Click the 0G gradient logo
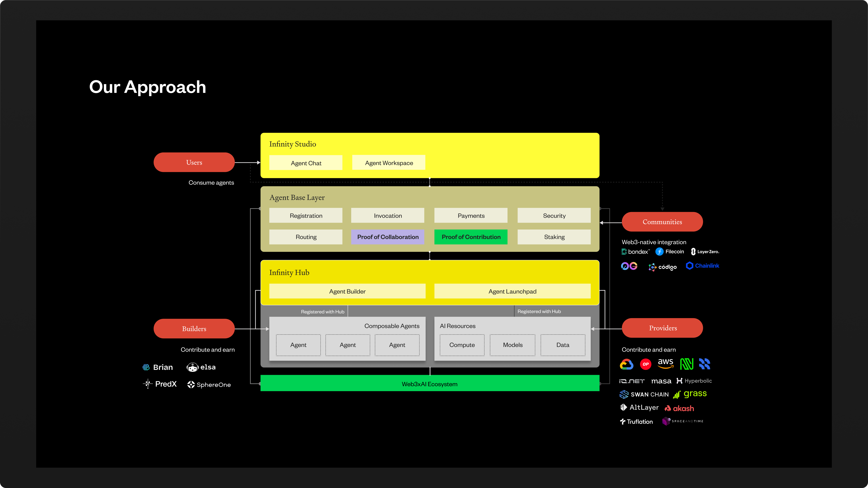Image resolution: width=868 pixels, height=488 pixels. (x=629, y=266)
